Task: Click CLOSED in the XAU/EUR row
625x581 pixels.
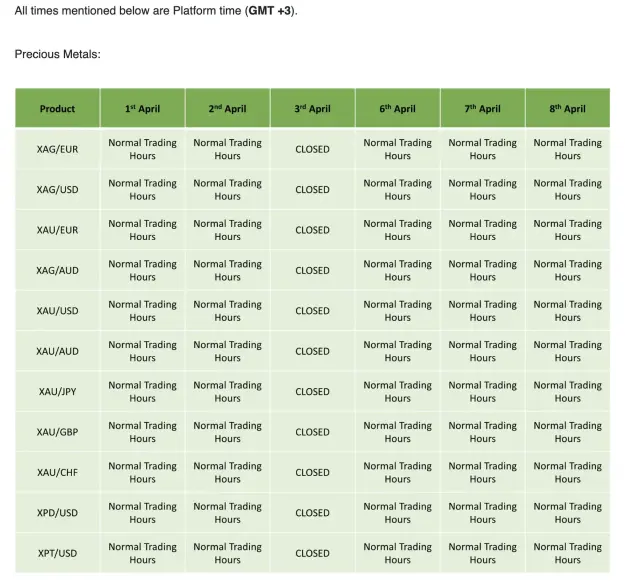Action: tap(312, 230)
